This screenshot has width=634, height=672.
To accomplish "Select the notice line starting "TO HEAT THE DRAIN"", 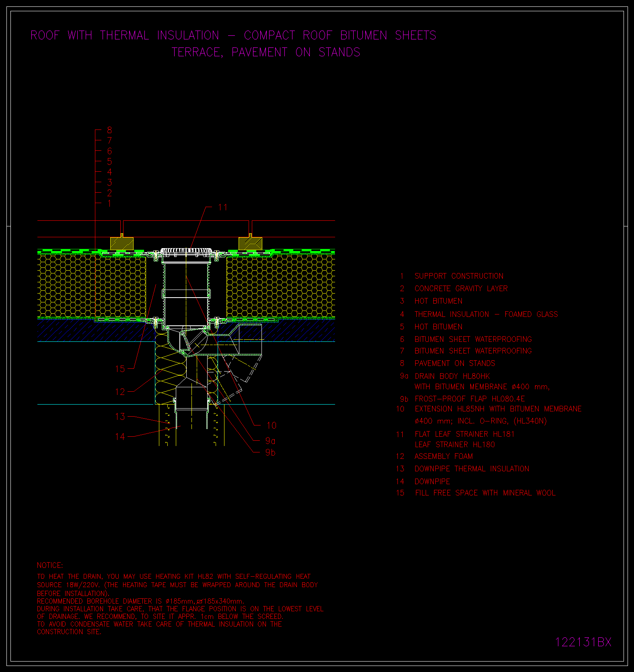I will (x=174, y=576).
